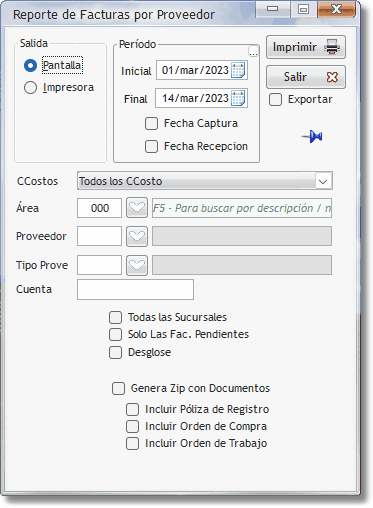Click the Imprimir printer button
This screenshot has height=508, width=373.
[x=306, y=47]
